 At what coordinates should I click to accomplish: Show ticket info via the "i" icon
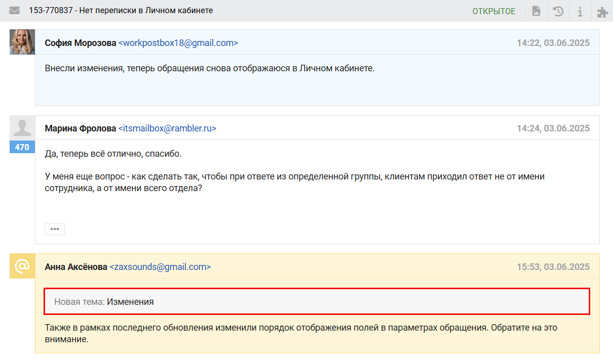tap(580, 11)
